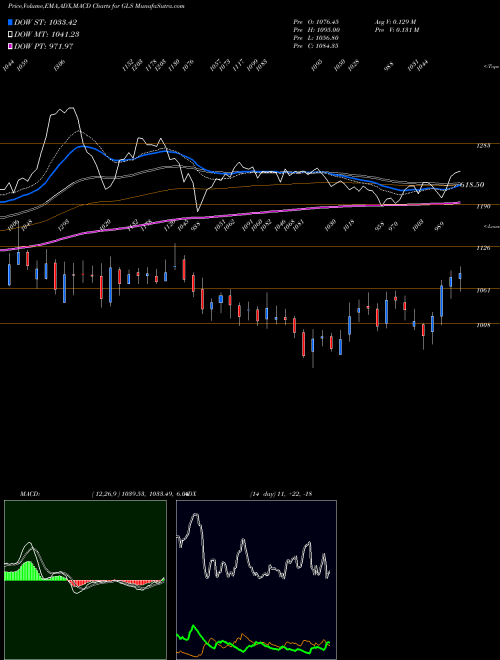
Task: Select the 'DOW ST: 1033.42' legend label
Action: 45,22
